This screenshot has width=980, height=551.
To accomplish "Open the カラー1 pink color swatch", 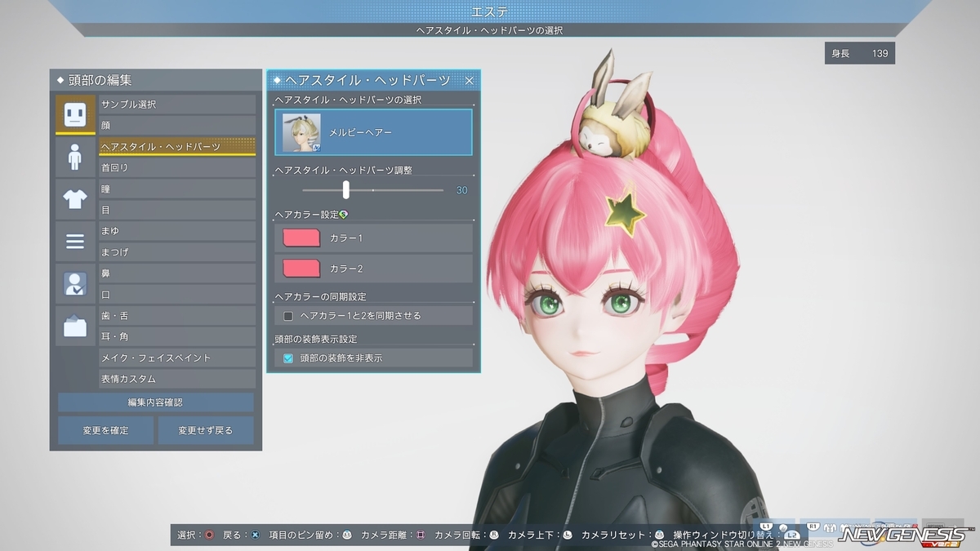I will point(301,238).
